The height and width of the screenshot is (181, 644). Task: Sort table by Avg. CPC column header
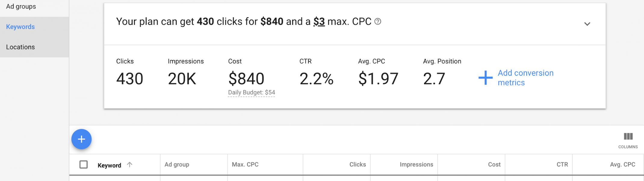click(623, 164)
